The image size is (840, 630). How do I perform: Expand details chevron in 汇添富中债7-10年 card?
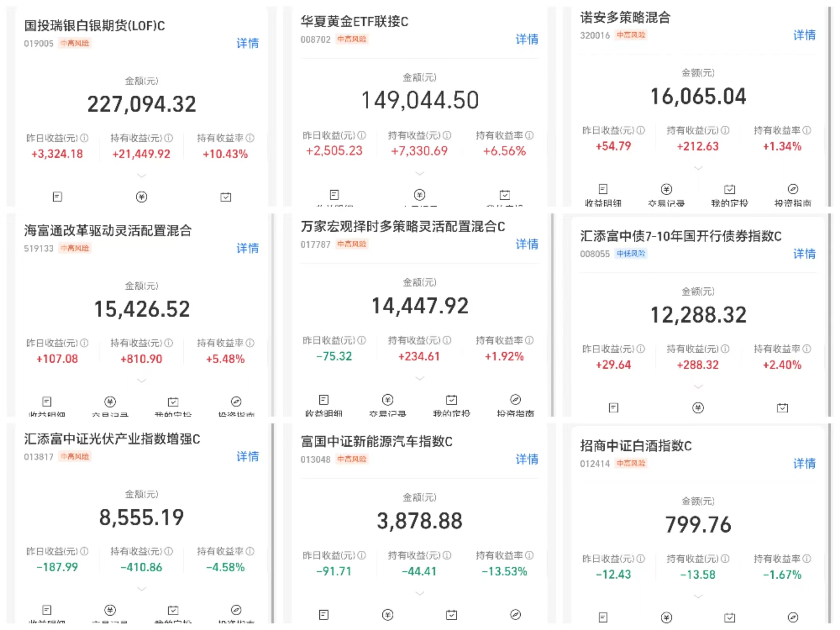point(698,387)
